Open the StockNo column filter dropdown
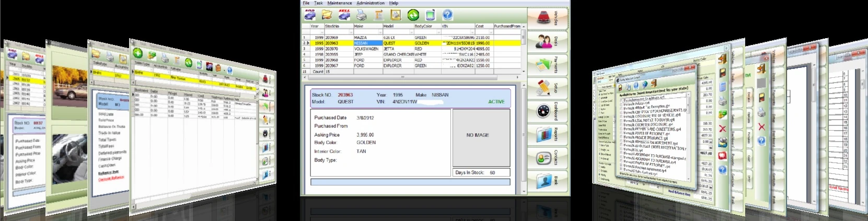Viewport: 868px width, 221px height. tap(351, 32)
